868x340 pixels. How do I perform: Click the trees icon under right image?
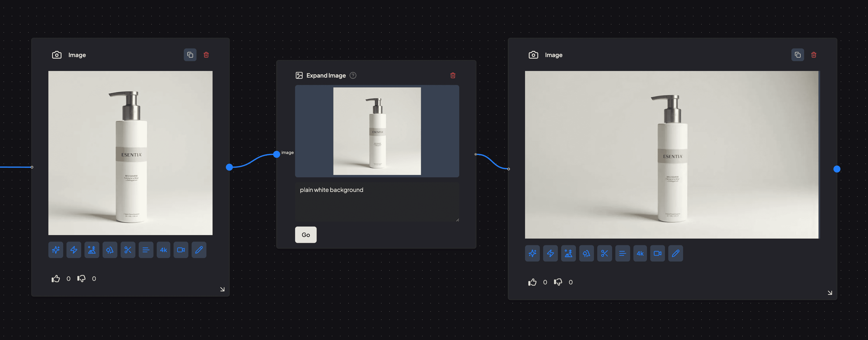(x=586, y=253)
